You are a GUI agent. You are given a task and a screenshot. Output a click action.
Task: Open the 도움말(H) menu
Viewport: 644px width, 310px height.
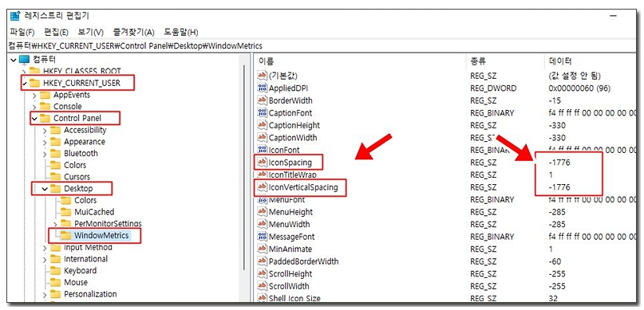click(181, 32)
